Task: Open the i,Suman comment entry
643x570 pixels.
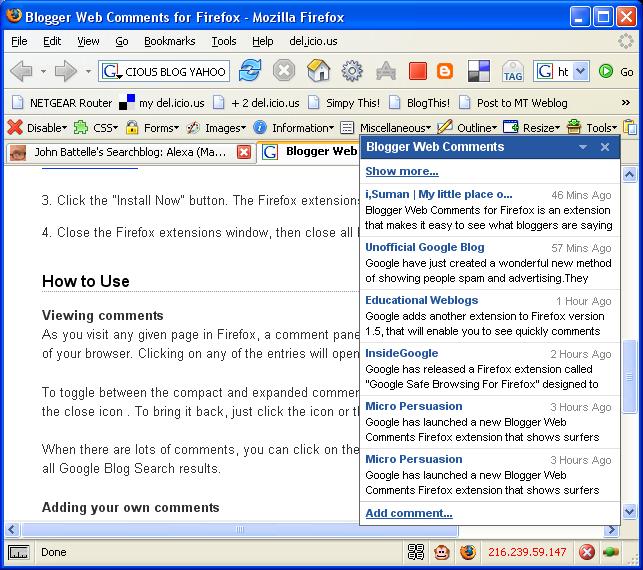Action: click(489, 210)
